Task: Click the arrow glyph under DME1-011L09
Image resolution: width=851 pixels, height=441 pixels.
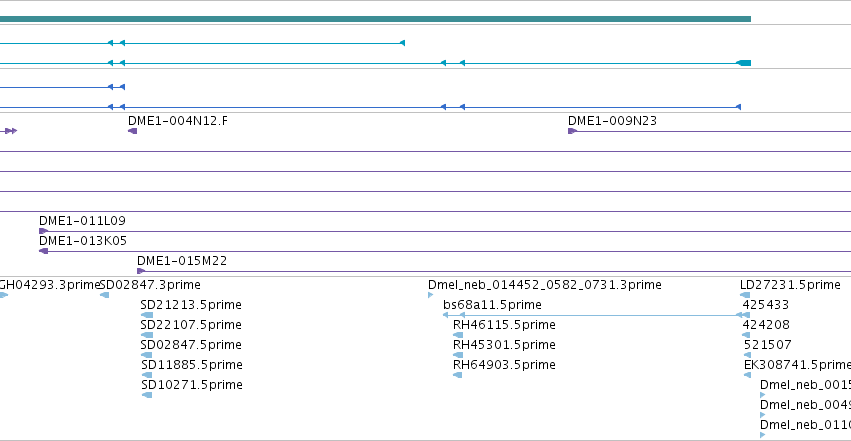Action: pos(43,231)
